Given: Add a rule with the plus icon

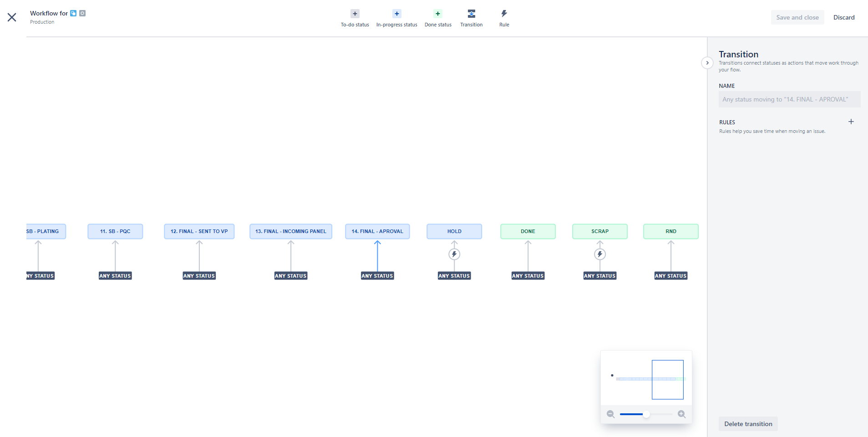Looking at the screenshot, I should [851, 122].
